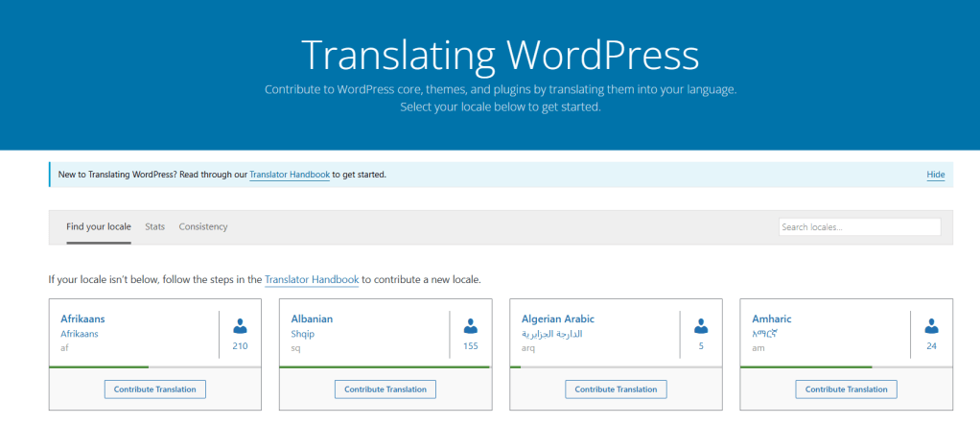Click the contributors icon on Amharic card
Screen dimensions: 980x424
point(932,326)
